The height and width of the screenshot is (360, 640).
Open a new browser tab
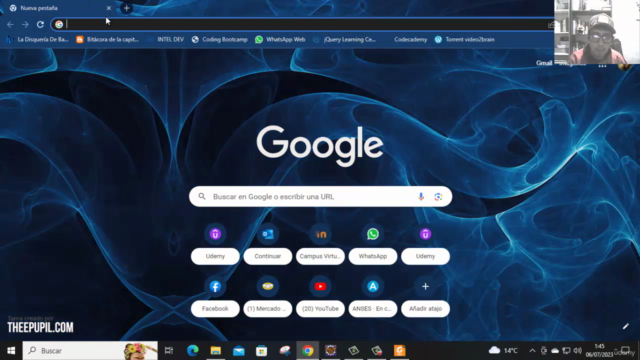[x=127, y=8]
